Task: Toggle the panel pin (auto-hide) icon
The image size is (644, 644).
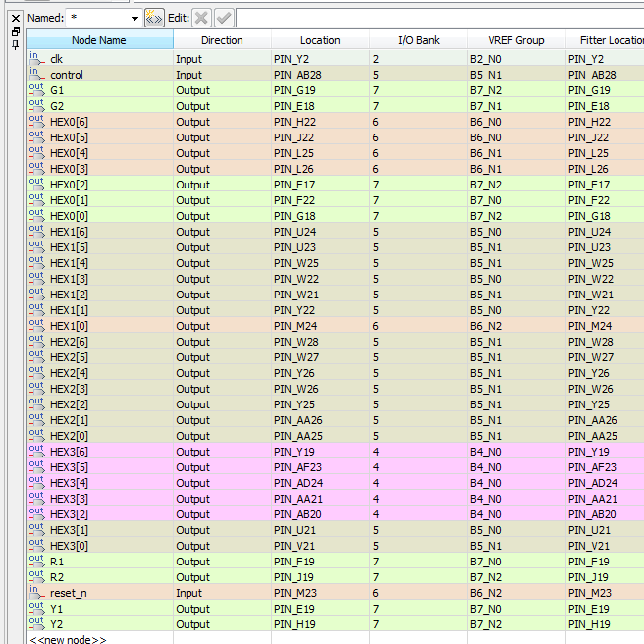Action: 15,44
